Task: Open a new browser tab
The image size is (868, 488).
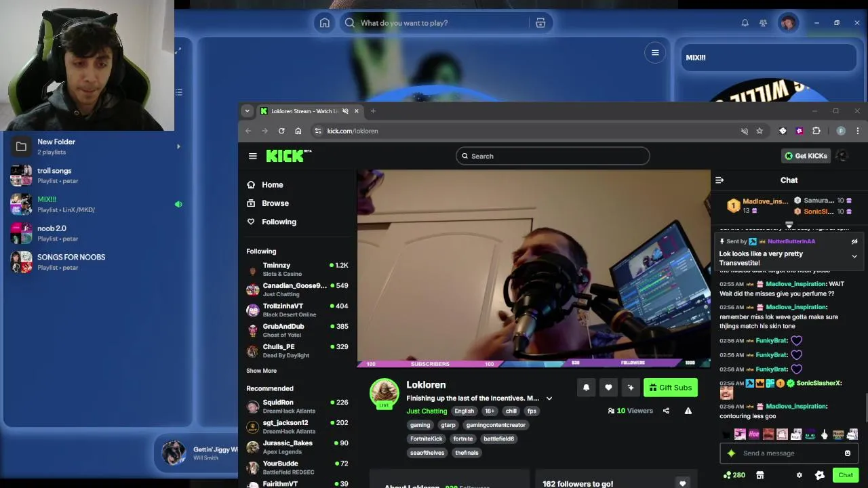Action: (x=373, y=111)
